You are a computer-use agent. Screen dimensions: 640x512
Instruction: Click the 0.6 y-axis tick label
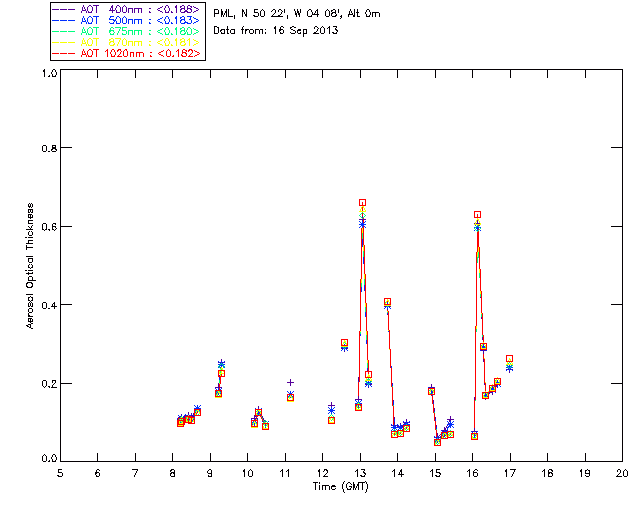49,227
